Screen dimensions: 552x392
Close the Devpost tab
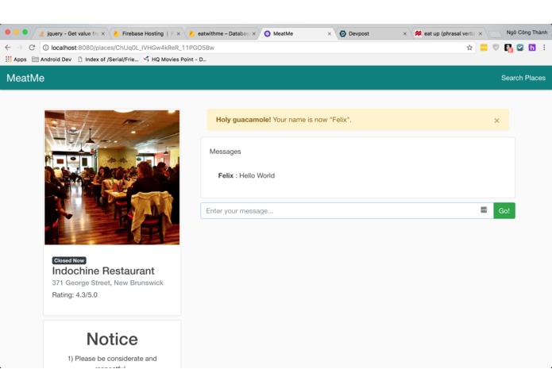click(x=404, y=34)
